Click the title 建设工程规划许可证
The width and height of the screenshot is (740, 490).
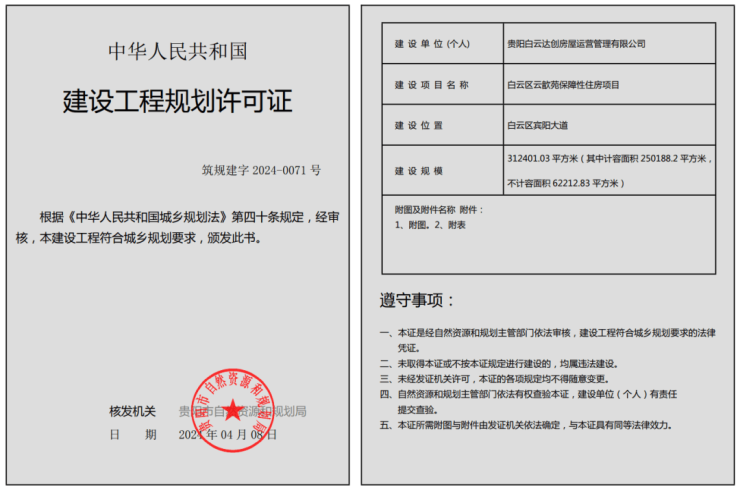pos(177,101)
